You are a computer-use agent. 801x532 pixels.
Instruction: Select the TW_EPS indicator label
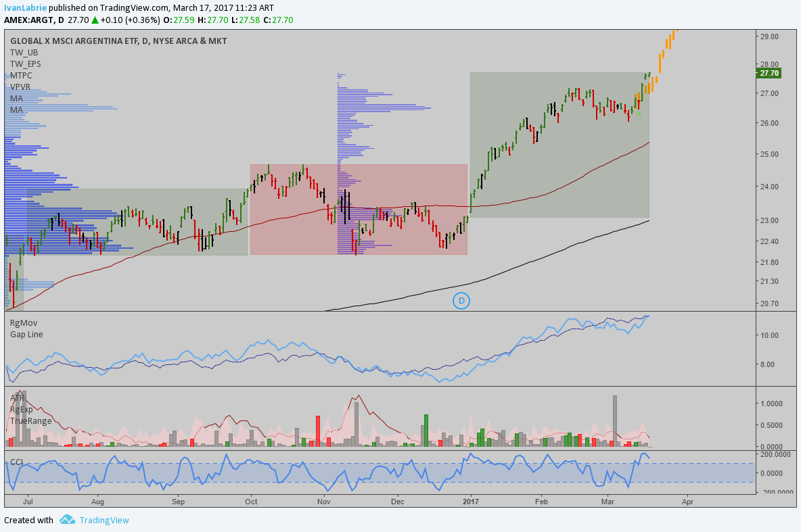pos(26,64)
